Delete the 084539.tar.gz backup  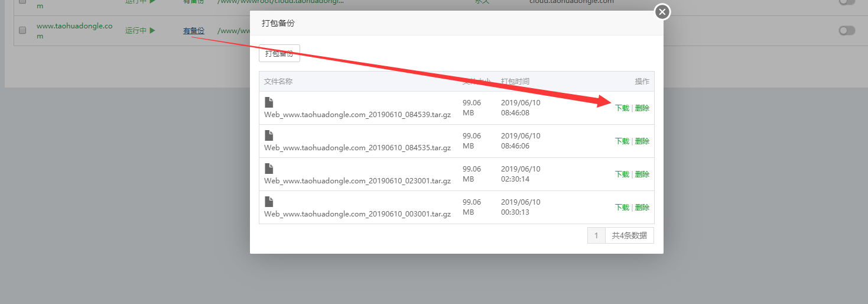point(642,108)
